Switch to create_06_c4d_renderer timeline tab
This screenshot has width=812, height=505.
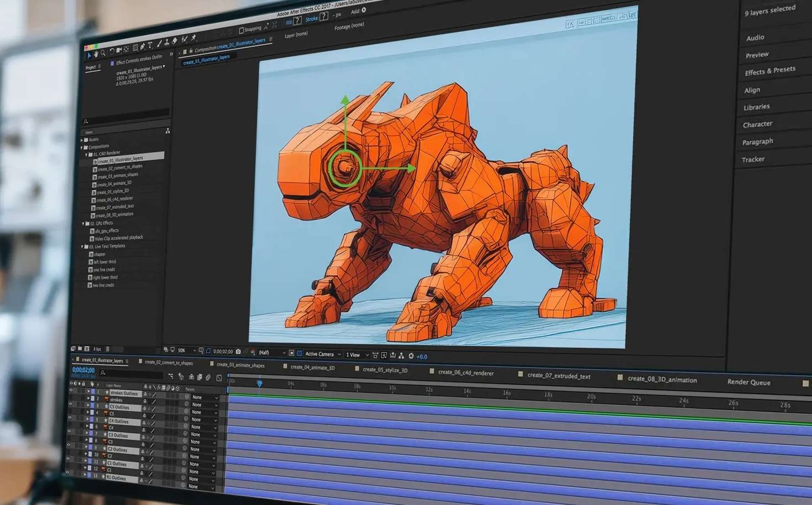466,372
